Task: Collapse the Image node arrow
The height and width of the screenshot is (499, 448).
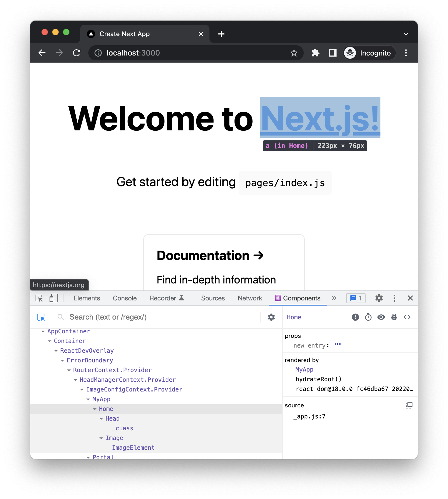Action: (x=101, y=438)
